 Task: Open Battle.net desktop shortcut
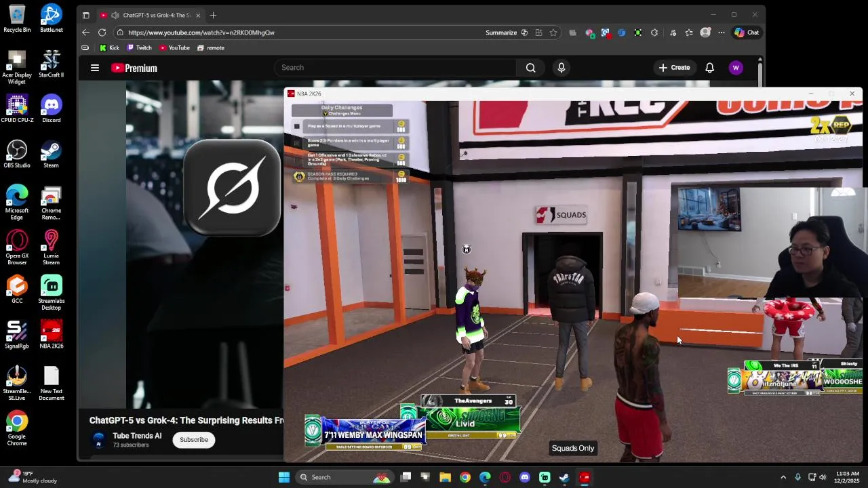51,19
